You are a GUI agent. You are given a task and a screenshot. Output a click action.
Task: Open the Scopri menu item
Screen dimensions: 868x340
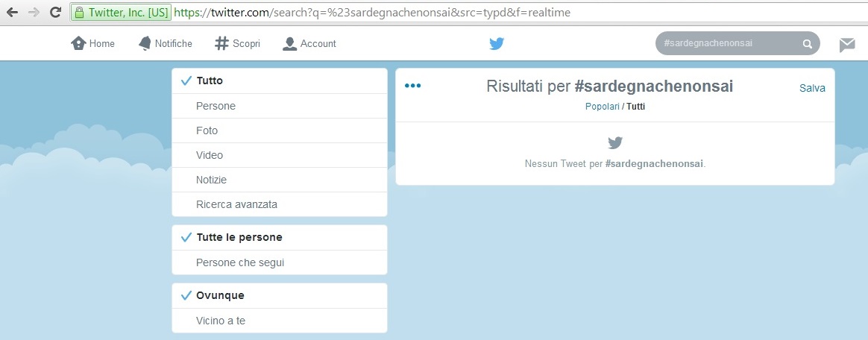(237, 43)
